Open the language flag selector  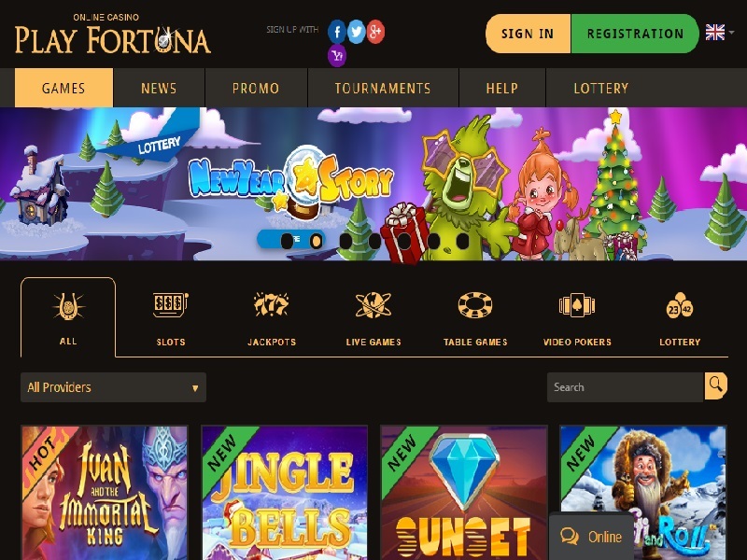(x=719, y=33)
